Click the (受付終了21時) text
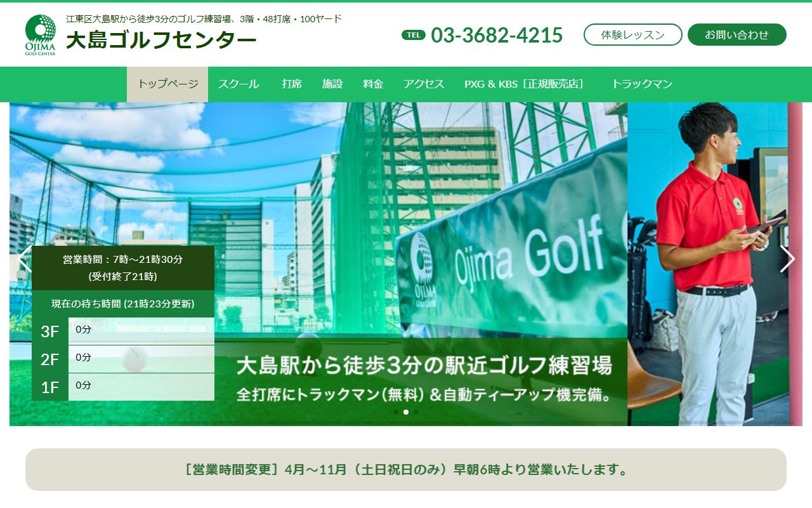Image resolution: width=812 pixels, height=508 pixels. click(x=123, y=276)
